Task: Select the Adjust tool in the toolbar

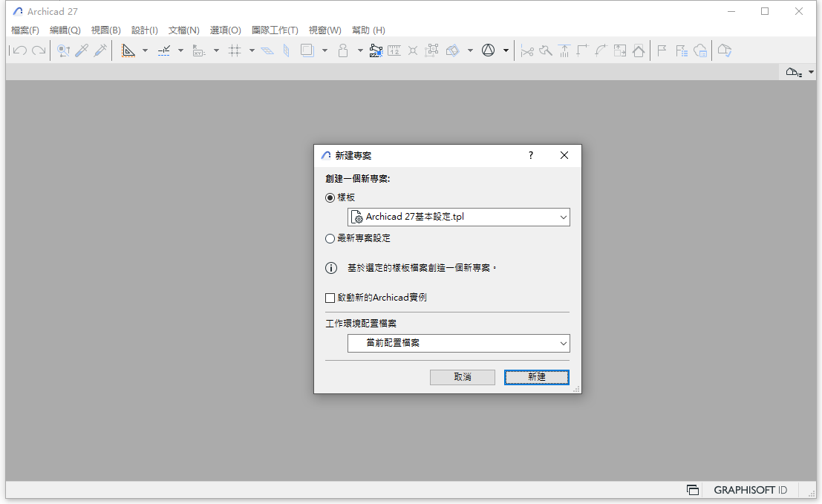Action: click(x=564, y=50)
